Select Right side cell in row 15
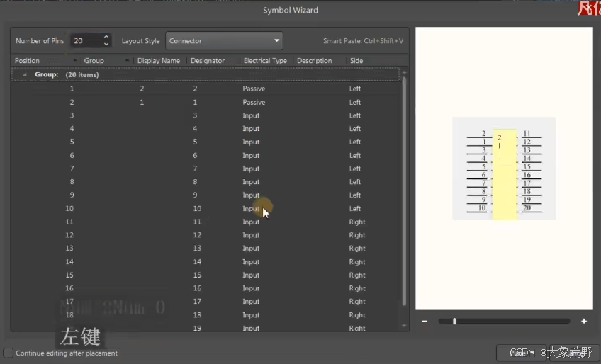The image size is (601, 364). (x=357, y=275)
